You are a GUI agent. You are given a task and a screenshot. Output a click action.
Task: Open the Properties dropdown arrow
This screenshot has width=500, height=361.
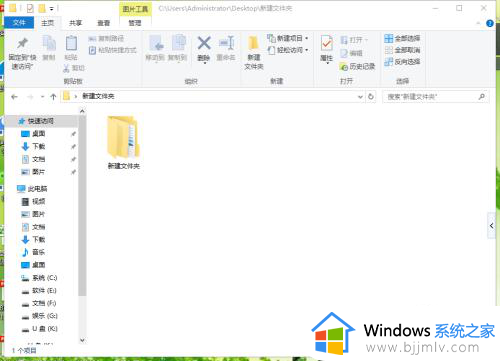[x=327, y=64]
